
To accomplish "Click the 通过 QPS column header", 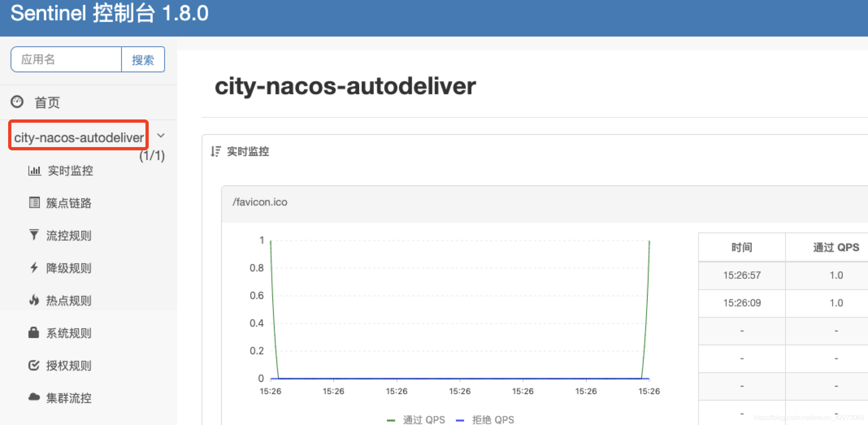I will point(836,247).
